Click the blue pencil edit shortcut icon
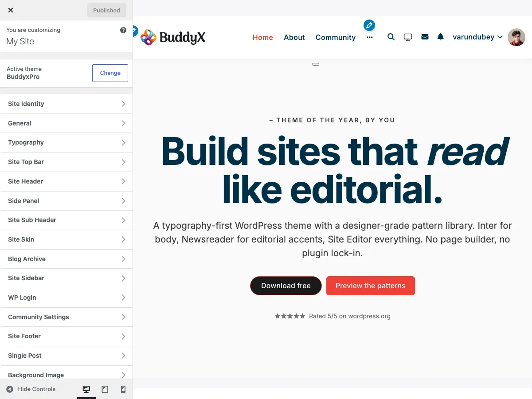 369,25
